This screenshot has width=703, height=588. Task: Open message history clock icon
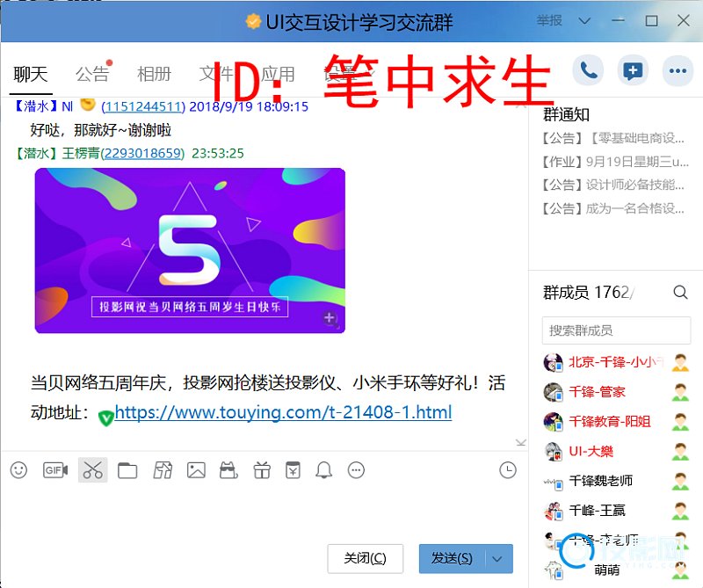point(508,470)
